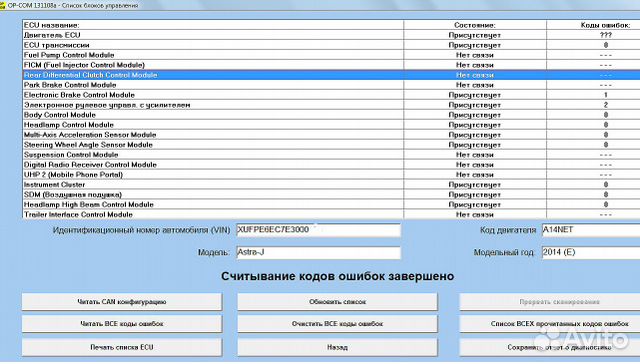Screen dimensions: 640x364
Task: Select UHP 2 (Mobile Phone Portal) row
Action: (331, 175)
